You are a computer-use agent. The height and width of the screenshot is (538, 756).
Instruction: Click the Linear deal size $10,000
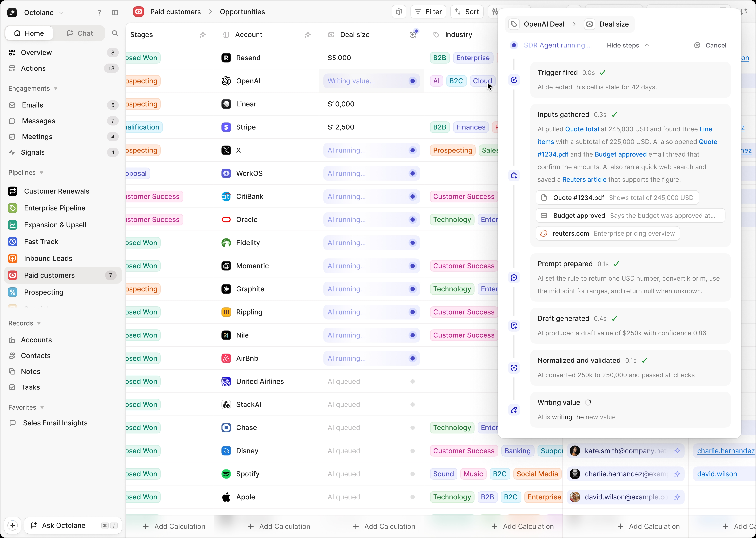[341, 104]
